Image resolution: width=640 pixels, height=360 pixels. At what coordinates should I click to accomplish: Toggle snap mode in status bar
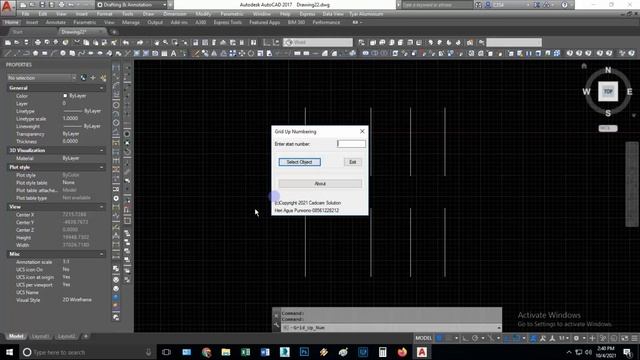click(449, 338)
